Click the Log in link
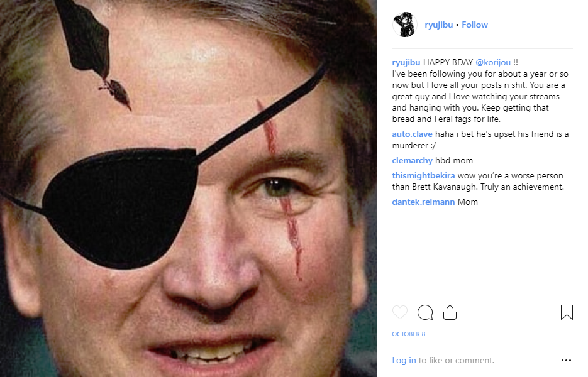588x377 pixels. 404,360
